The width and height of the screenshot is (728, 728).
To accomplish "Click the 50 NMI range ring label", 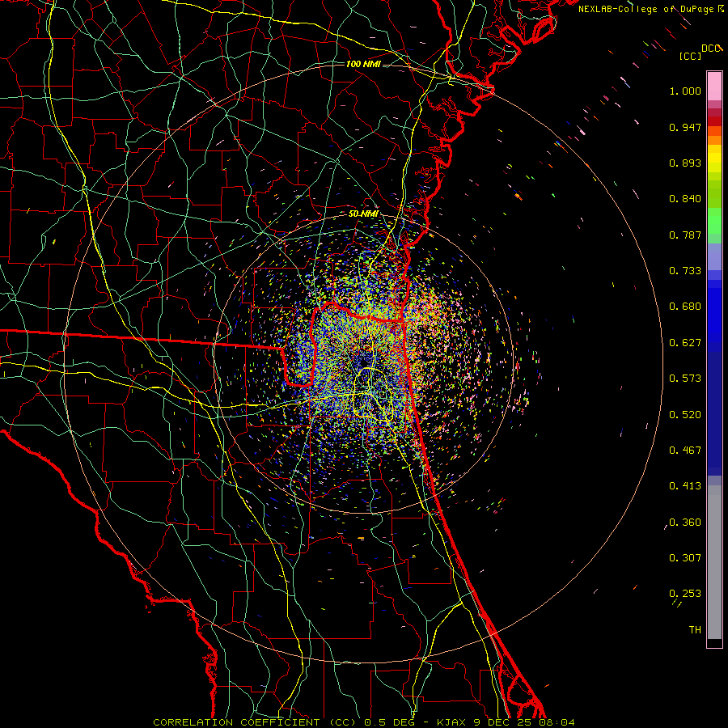I will point(363,214).
